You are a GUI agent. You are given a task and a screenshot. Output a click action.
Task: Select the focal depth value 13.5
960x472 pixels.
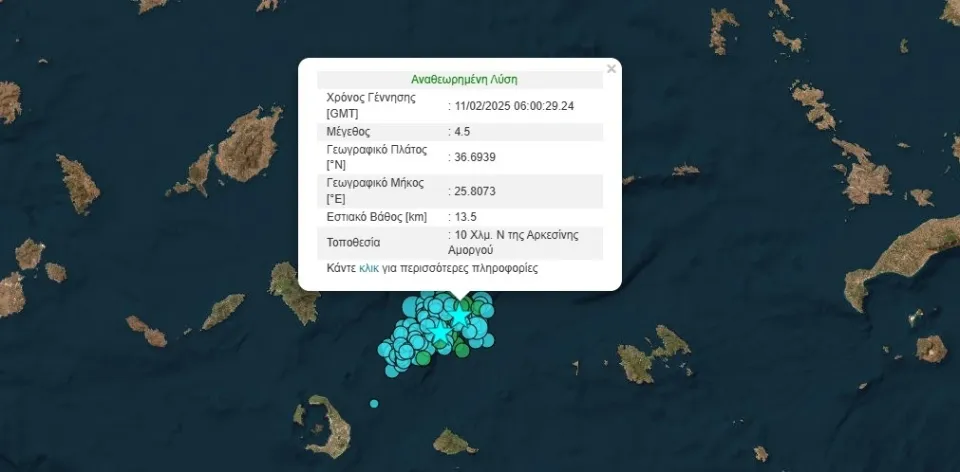click(464, 217)
